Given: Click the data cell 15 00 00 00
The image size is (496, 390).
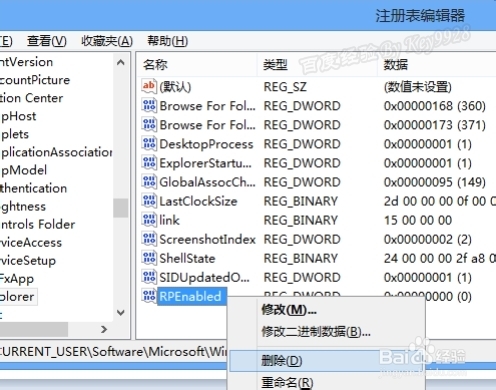Looking at the screenshot, I should (418, 220).
